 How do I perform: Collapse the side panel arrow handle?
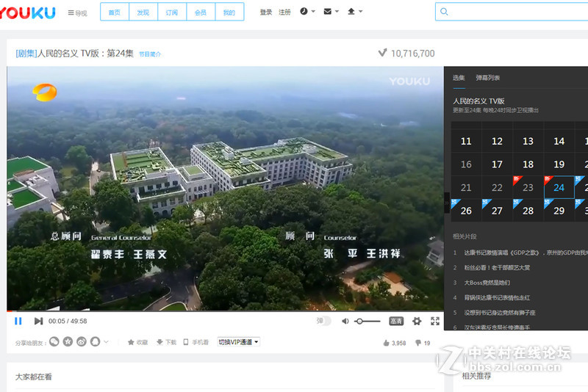point(447,203)
